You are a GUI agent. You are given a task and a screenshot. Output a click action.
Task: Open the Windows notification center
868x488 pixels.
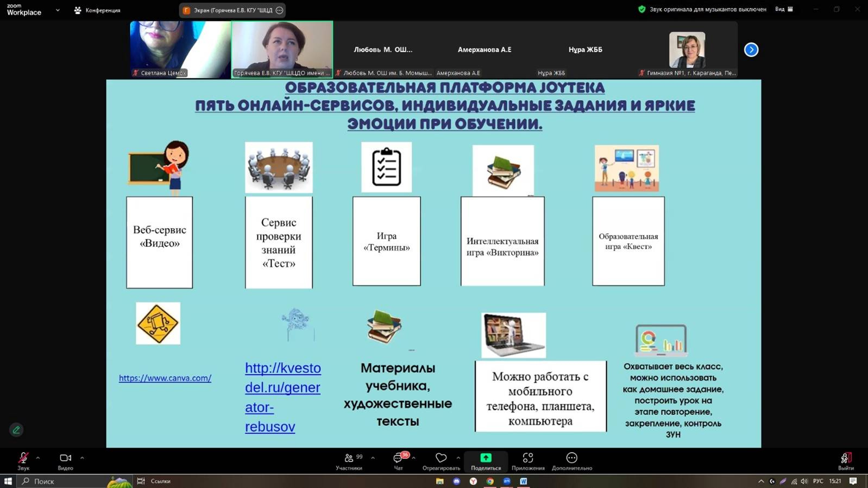(853, 481)
